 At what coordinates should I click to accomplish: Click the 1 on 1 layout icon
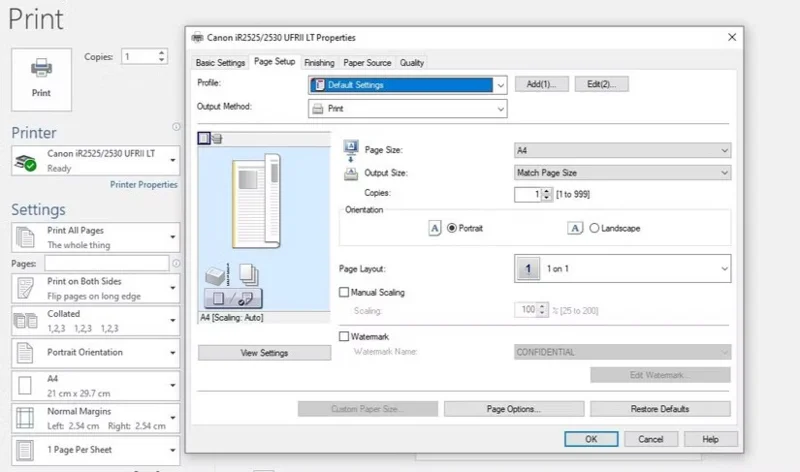tap(528, 268)
